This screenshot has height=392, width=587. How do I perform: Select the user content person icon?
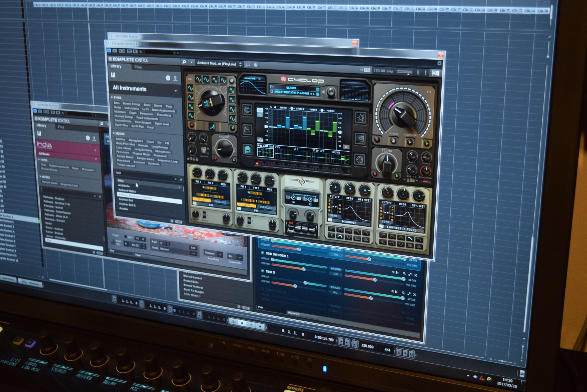[x=175, y=79]
